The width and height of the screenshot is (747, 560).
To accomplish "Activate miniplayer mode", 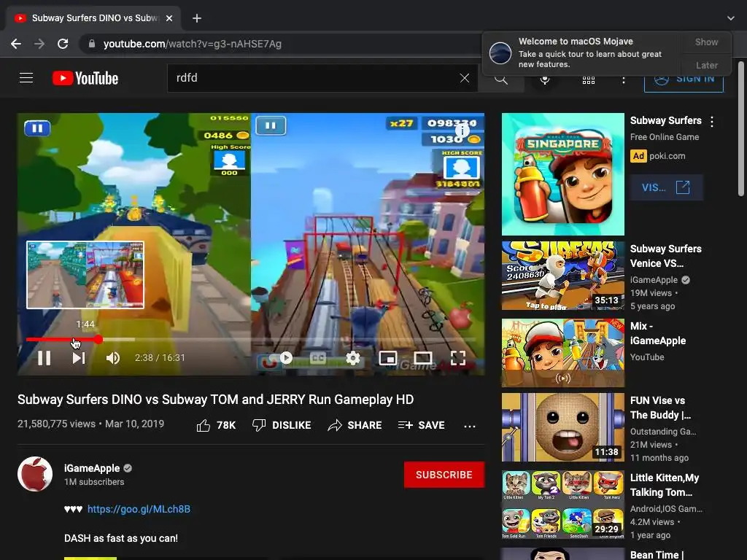I will click(x=388, y=357).
